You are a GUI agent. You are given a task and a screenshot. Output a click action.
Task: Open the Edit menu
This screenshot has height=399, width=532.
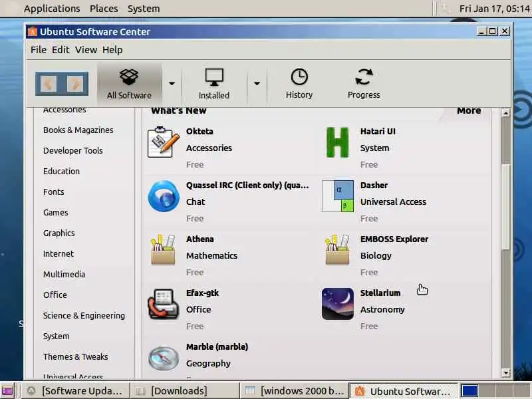pos(61,50)
